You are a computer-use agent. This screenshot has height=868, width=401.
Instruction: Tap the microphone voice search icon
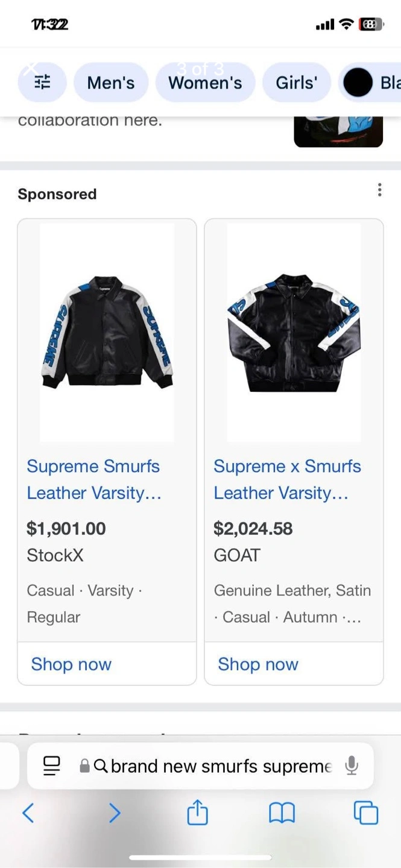(x=352, y=766)
